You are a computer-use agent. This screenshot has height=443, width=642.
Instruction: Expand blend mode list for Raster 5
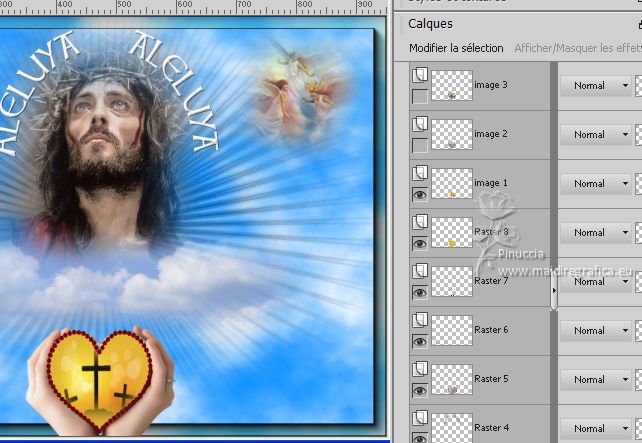[596, 380]
